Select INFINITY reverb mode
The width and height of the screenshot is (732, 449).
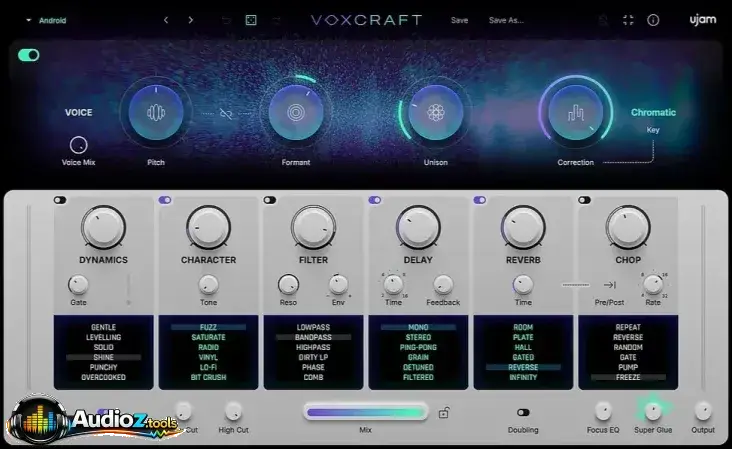(523, 377)
